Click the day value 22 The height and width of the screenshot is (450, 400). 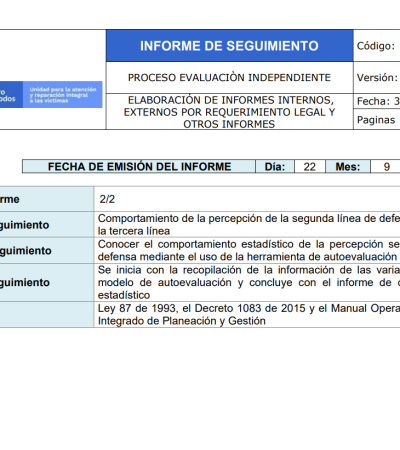(310, 166)
